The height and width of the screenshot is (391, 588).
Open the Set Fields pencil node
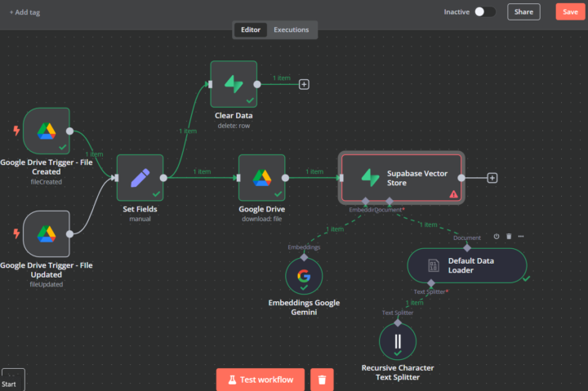140,178
